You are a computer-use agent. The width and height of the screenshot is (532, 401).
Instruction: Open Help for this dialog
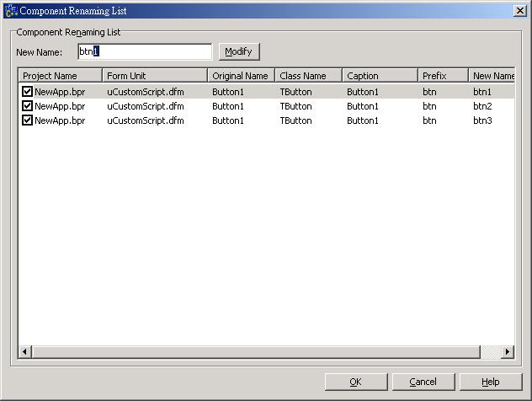click(x=490, y=382)
